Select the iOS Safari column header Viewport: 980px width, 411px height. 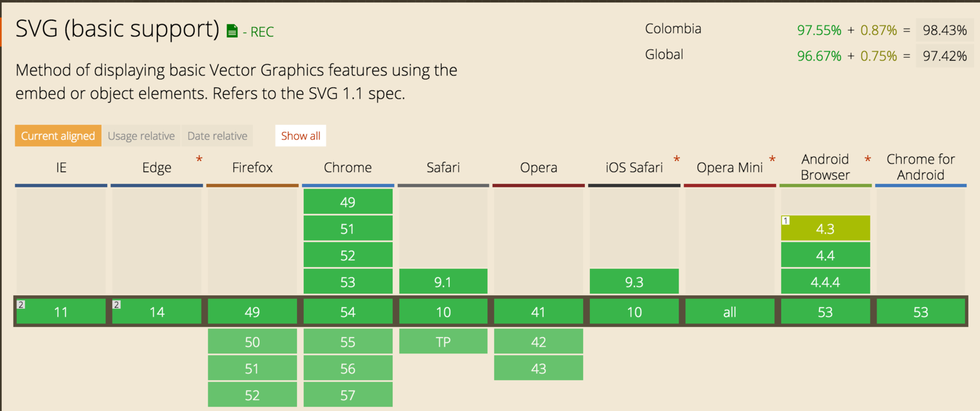pyautogui.click(x=634, y=168)
